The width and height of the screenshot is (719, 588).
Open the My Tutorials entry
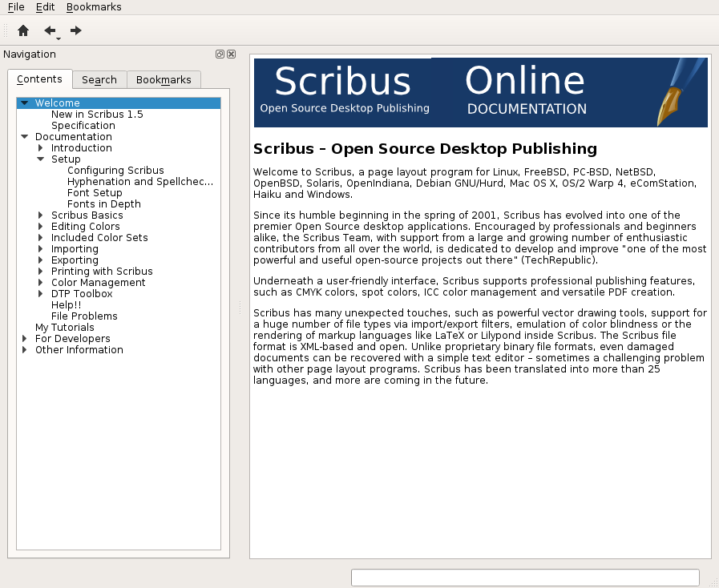click(64, 328)
